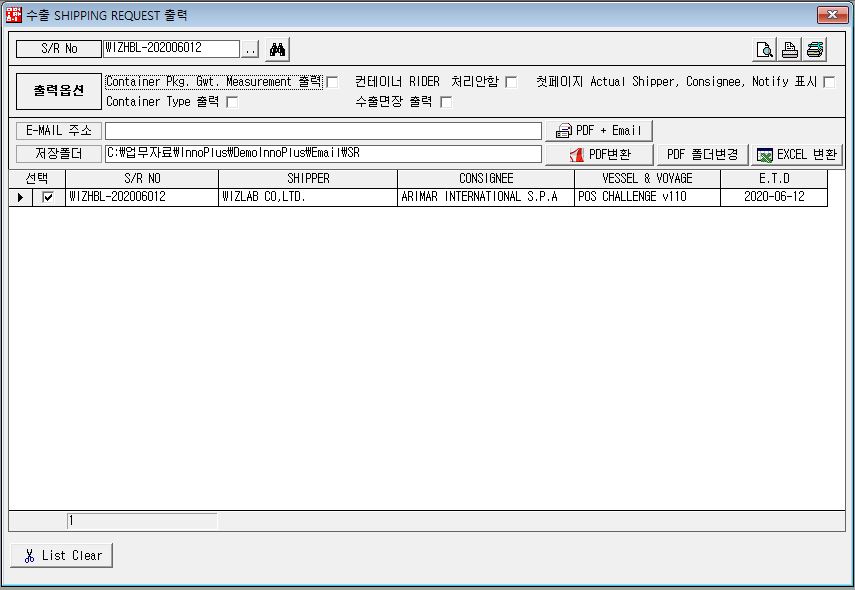
Task: Enable Container Pkg. Gwt. Measurement 출력 checkbox
Action: pos(332,82)
